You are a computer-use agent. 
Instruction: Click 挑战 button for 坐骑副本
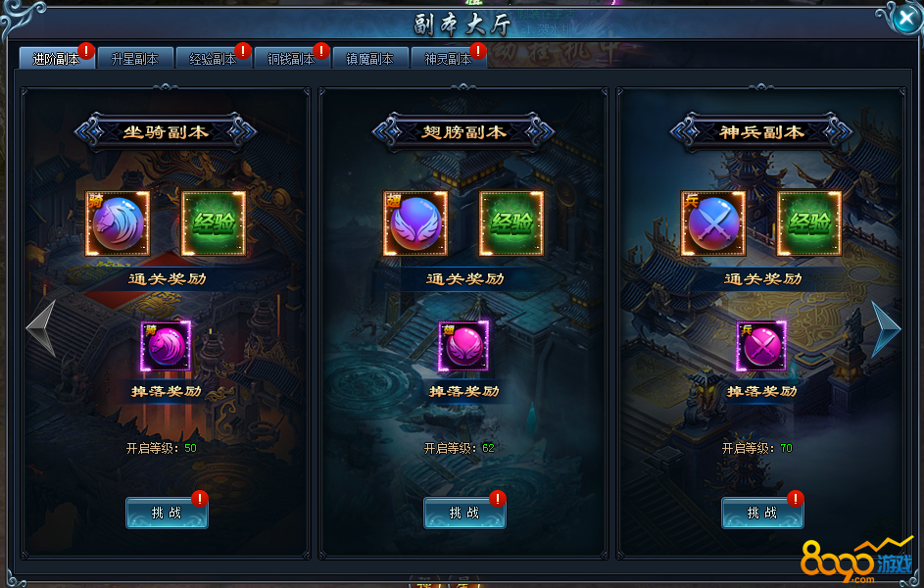(x=167, y=513)
